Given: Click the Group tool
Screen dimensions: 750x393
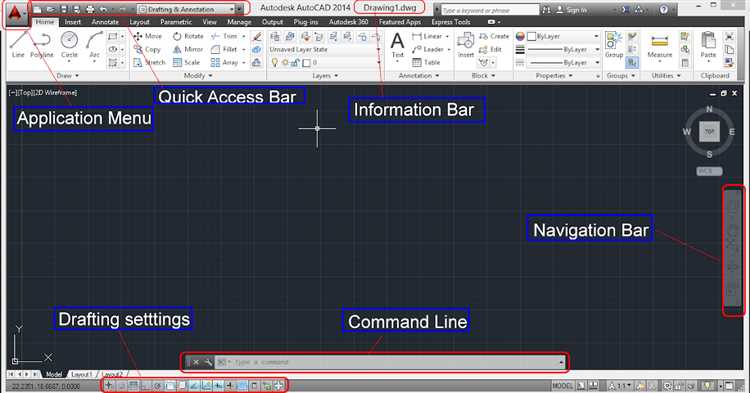Looking at the screenshot, I should [614, 45].
